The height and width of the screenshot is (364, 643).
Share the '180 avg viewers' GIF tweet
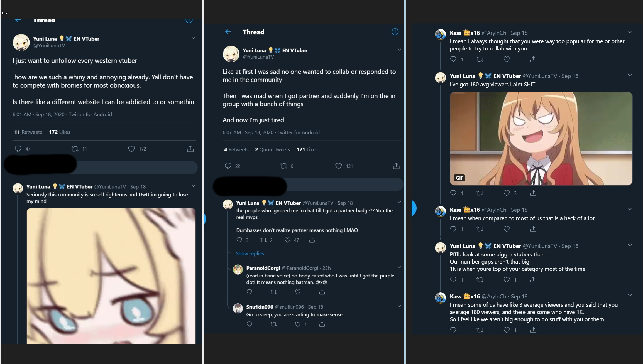click(533, 193)
